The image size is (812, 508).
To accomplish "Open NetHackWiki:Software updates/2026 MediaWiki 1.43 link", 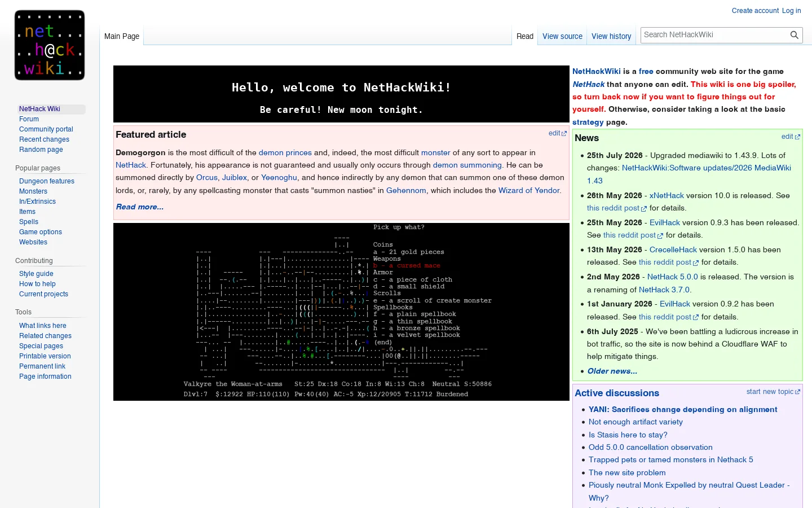I will (689, 174).
